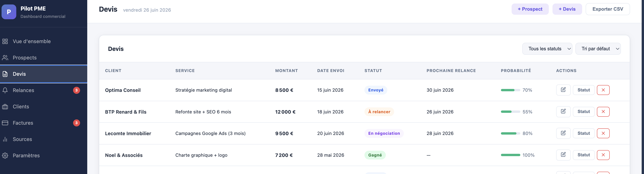Click the Optima Conseil client name
Image resolution: width=644 pixels, height=174 pixels.
point(123,90)
